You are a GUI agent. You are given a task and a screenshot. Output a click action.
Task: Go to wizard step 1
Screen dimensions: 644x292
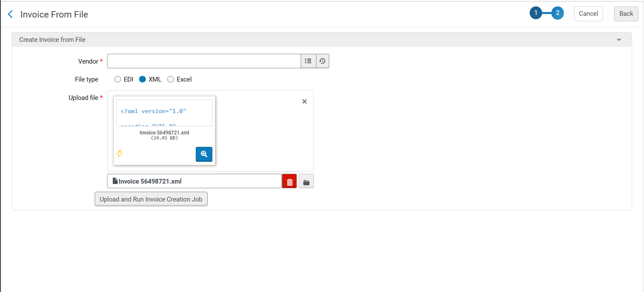pyautogui.click(x=536, y=13)
